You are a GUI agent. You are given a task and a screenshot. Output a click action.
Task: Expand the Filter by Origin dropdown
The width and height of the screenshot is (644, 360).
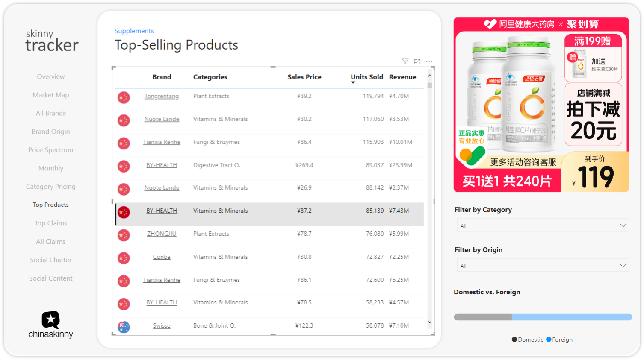542,266
